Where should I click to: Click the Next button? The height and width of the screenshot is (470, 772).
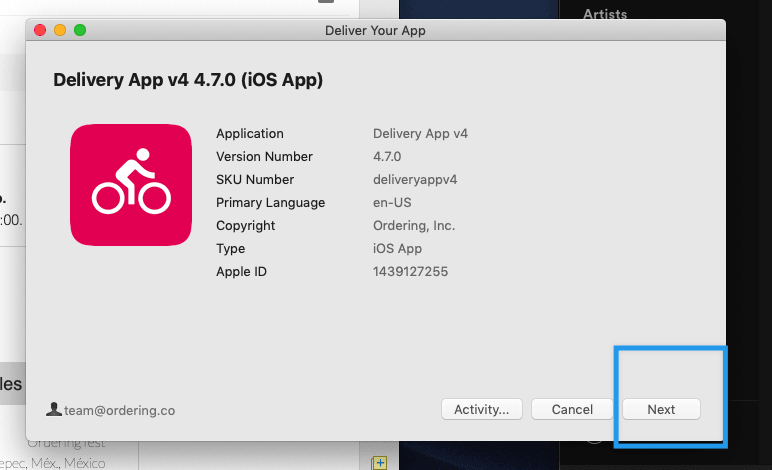click(661, 409)
